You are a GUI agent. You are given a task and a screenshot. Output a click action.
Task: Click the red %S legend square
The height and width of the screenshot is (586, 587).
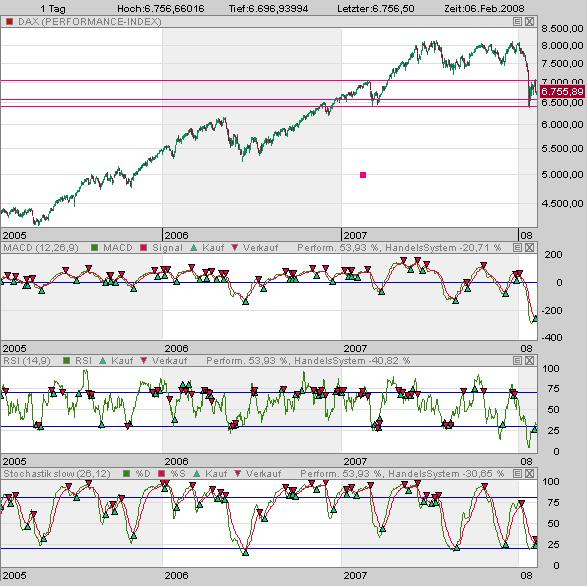162,474
